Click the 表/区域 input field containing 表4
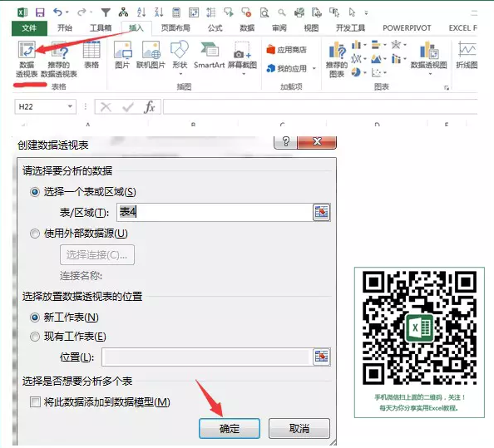Viewport: 494px width, 448px height. pos(215,212)
